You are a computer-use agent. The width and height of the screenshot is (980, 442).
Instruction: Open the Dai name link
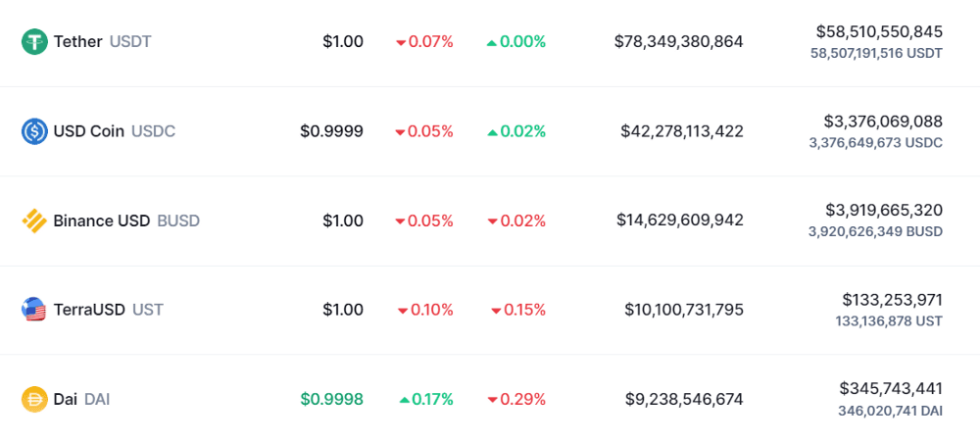click(66, 399)
